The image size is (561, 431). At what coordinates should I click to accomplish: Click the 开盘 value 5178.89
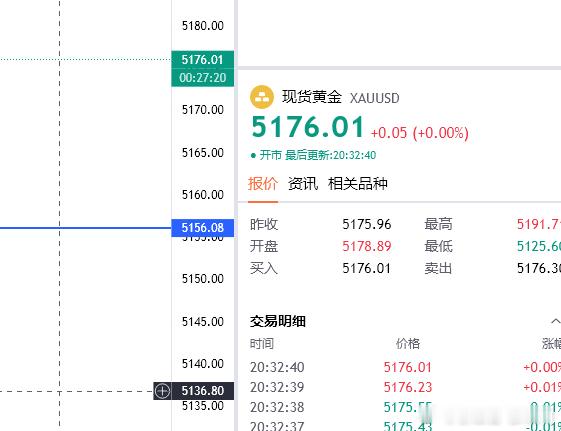(367, 246)
